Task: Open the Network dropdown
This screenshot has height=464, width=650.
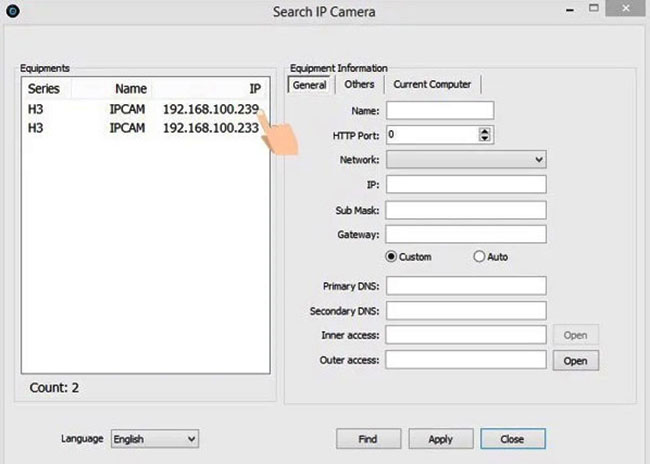Action: point(466,160)
